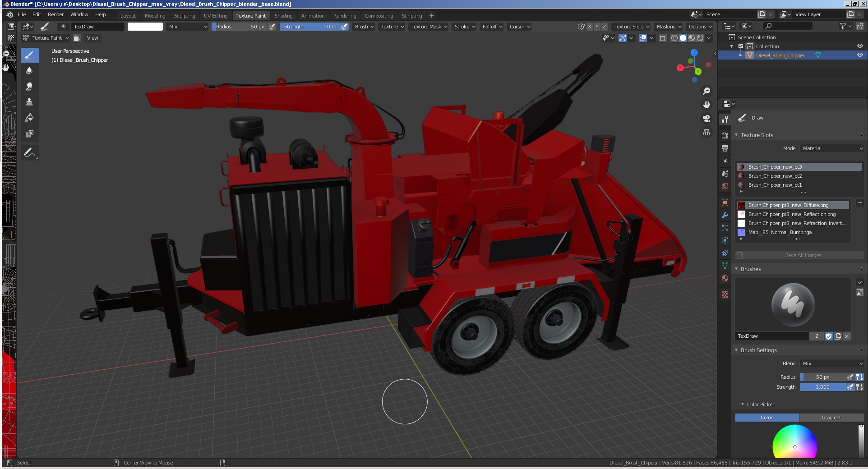Click Save All Images button
Image resolution: width=868 pixels, height=469 pixels.
(x=799, y=255)
